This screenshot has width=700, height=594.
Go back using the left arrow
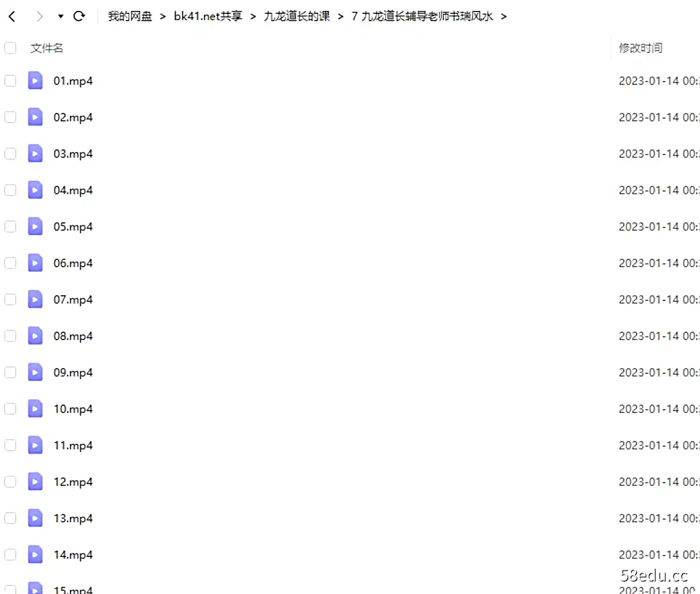point(12,16)
